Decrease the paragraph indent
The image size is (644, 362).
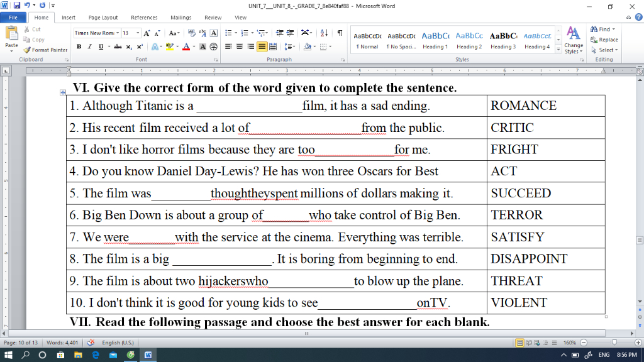coord(280,33)
